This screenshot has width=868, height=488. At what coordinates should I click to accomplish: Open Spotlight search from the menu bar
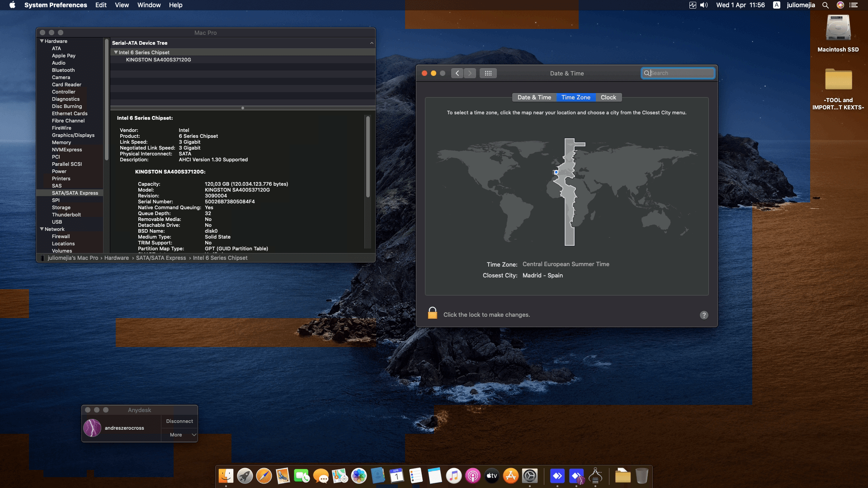coord(826,5)
